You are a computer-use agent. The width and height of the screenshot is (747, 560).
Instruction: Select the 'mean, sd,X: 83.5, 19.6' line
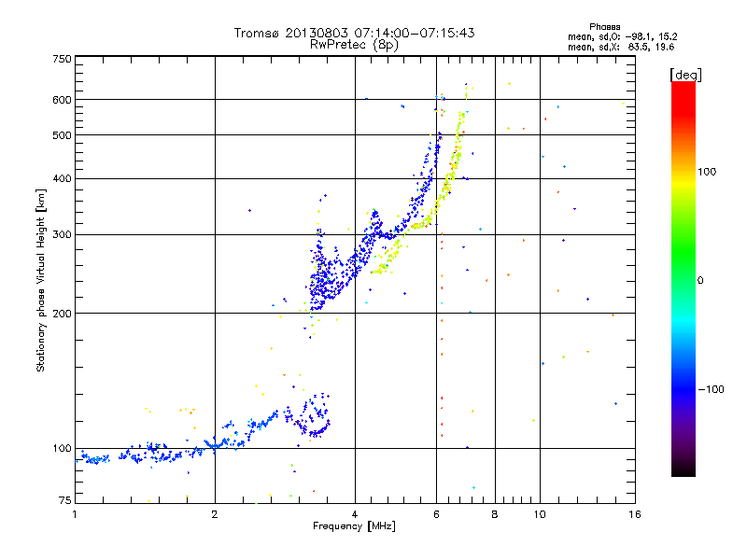(621, 47)
